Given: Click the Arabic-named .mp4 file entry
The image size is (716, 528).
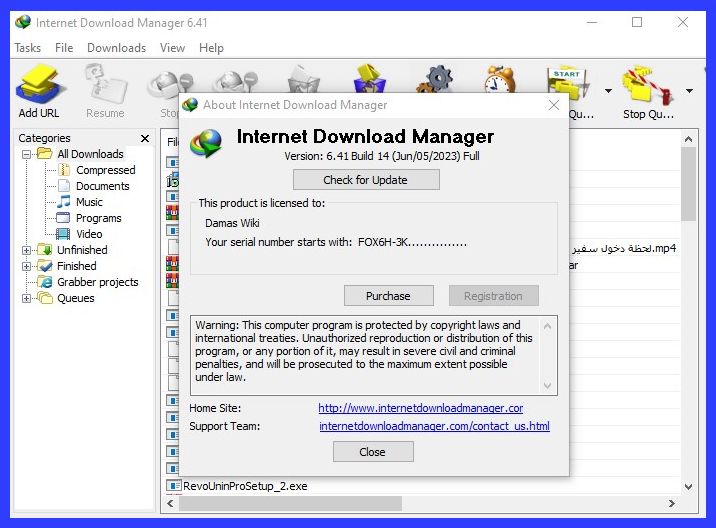Looking at the screenshot, I should (624, 248).
